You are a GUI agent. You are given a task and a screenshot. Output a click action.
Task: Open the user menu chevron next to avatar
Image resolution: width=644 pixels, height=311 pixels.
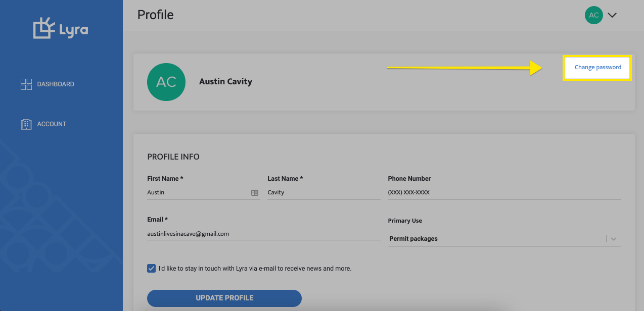[612, 15]
